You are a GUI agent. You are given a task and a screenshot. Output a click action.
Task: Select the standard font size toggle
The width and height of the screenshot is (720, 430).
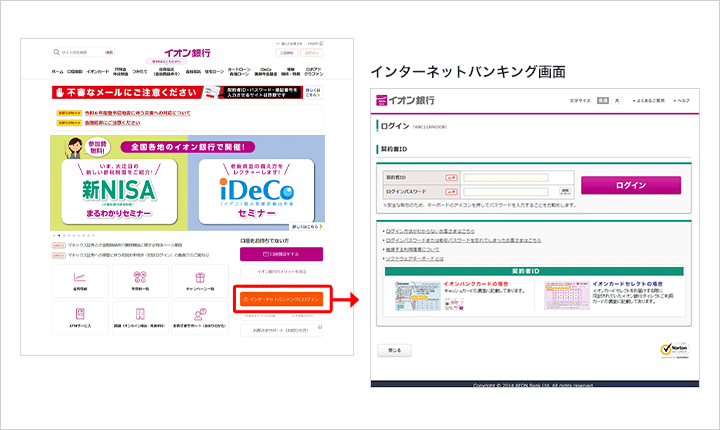coord(602,101)
